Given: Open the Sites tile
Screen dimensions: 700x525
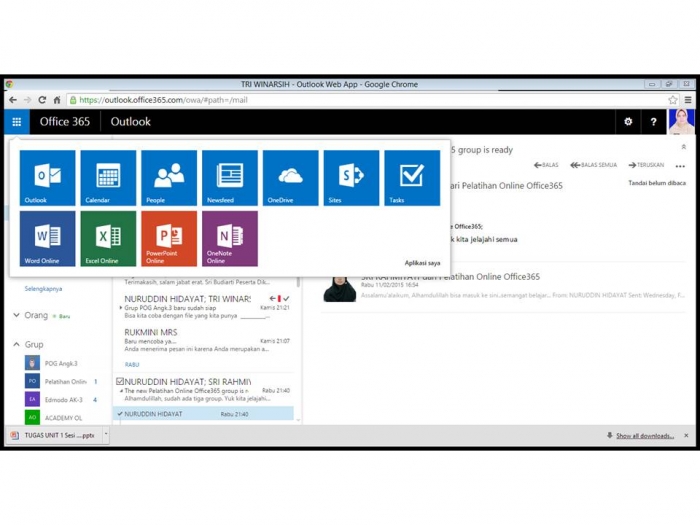Looking at the screenshot, I should [351, 178].
